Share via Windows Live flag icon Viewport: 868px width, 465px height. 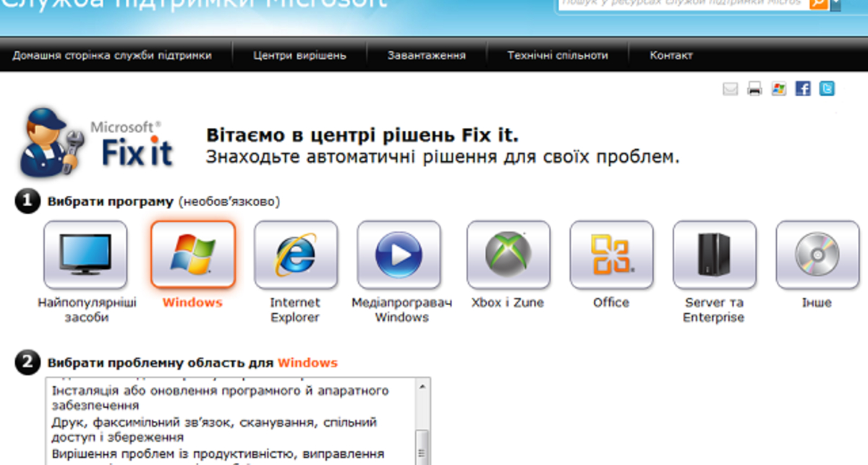(x=778, y=89)
